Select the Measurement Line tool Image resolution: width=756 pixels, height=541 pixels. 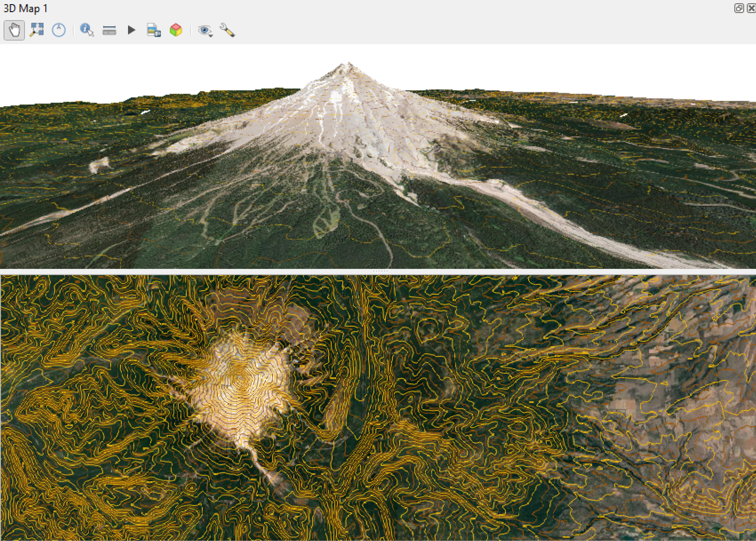(x=109, y=30)
